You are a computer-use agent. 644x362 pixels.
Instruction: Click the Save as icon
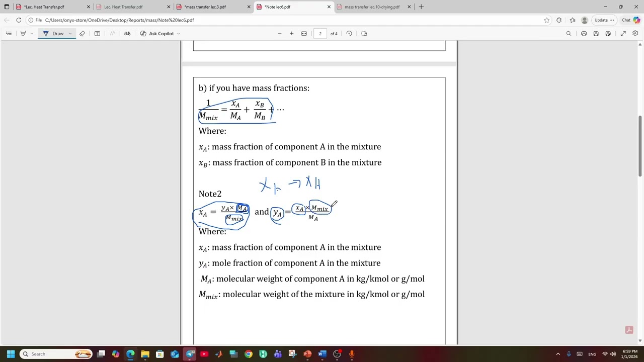click(608, 34)
